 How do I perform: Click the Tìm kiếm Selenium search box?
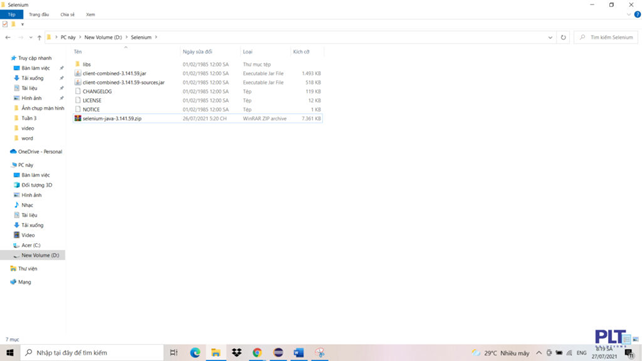point(606,37)
